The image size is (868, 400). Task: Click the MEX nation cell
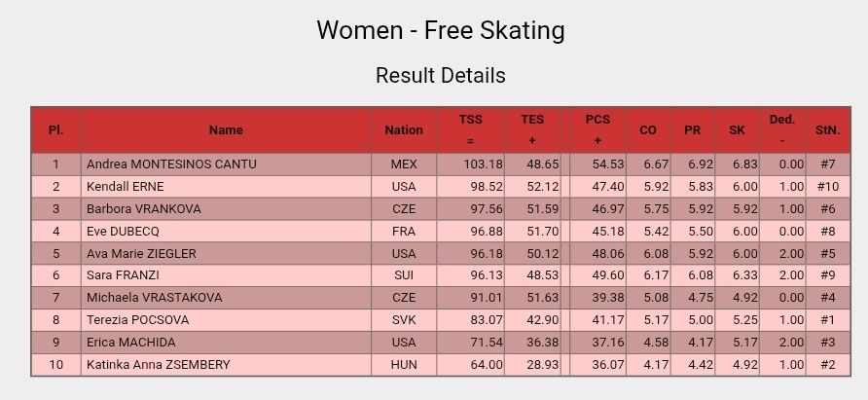(x=404, y=164)
